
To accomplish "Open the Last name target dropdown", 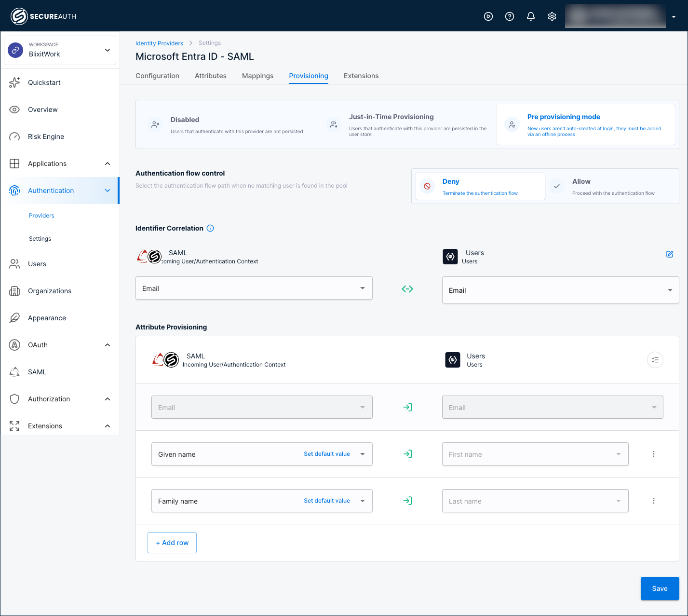I will coord(535,501).
